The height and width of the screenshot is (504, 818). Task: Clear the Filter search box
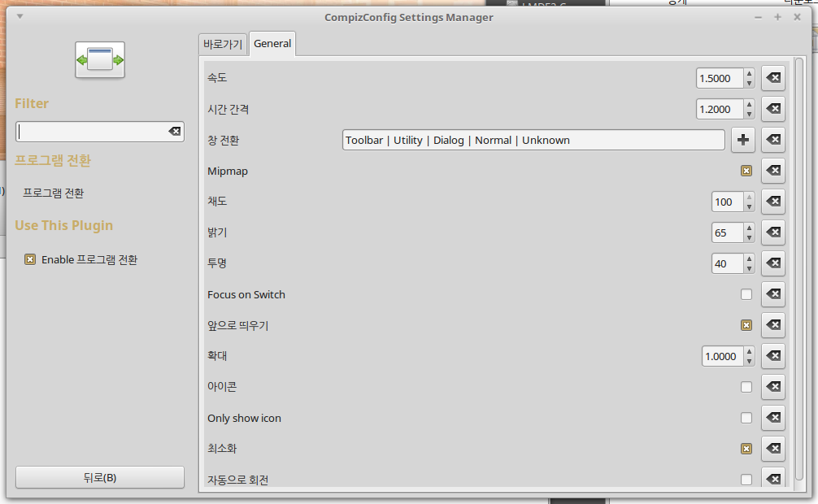click(x=174, y=132)
